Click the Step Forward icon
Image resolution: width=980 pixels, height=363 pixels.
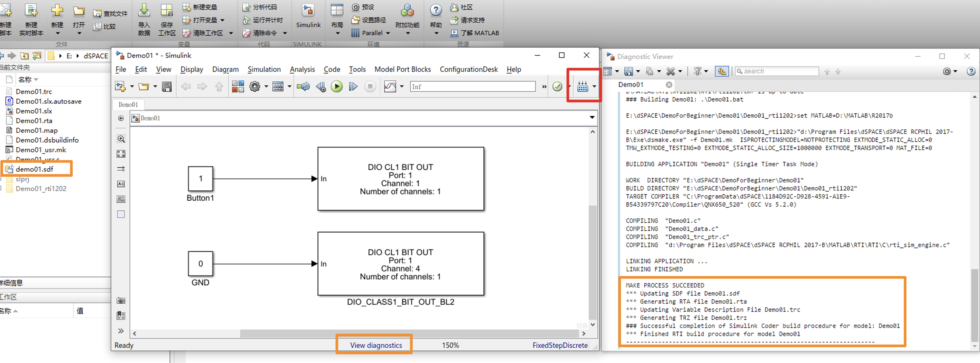tap(353, 87)
